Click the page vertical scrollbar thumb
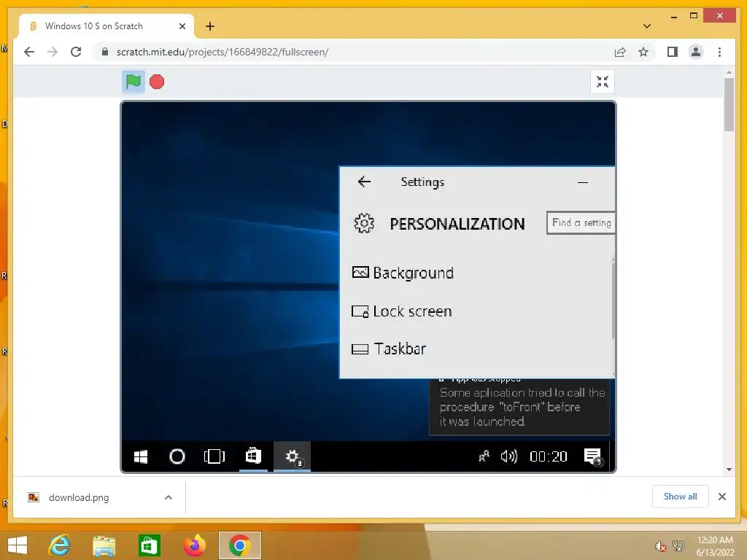 pyautogui.click(x=729, y=105)
